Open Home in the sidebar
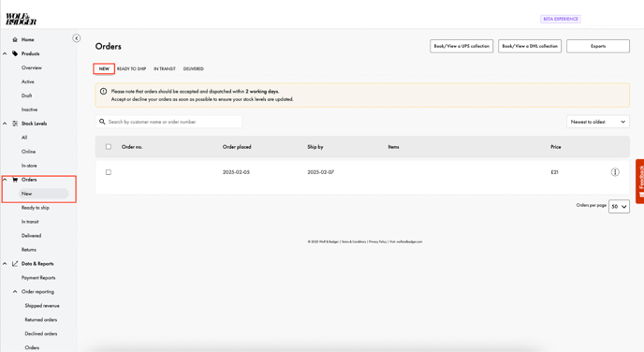The width and height of the screenshot is (644, 352). tap(27, 40)
